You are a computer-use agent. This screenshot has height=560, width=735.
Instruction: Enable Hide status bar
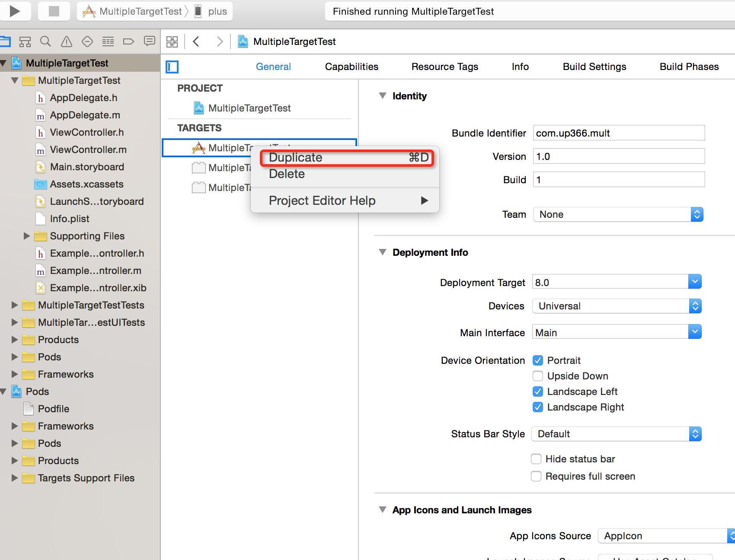536,459
